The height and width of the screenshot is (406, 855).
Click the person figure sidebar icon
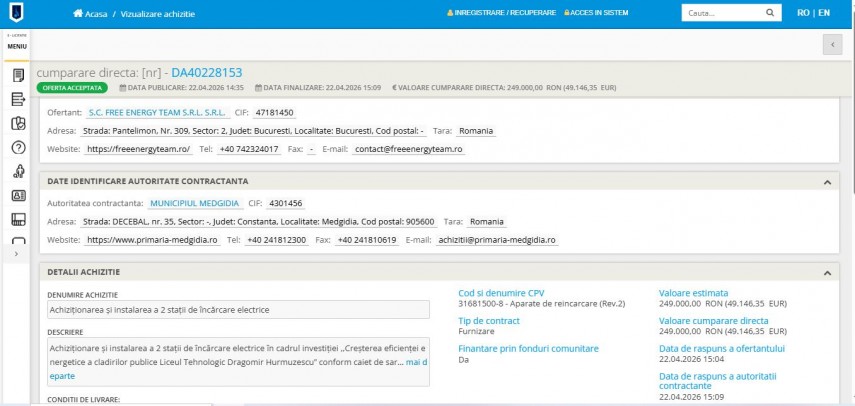[17, 171]
